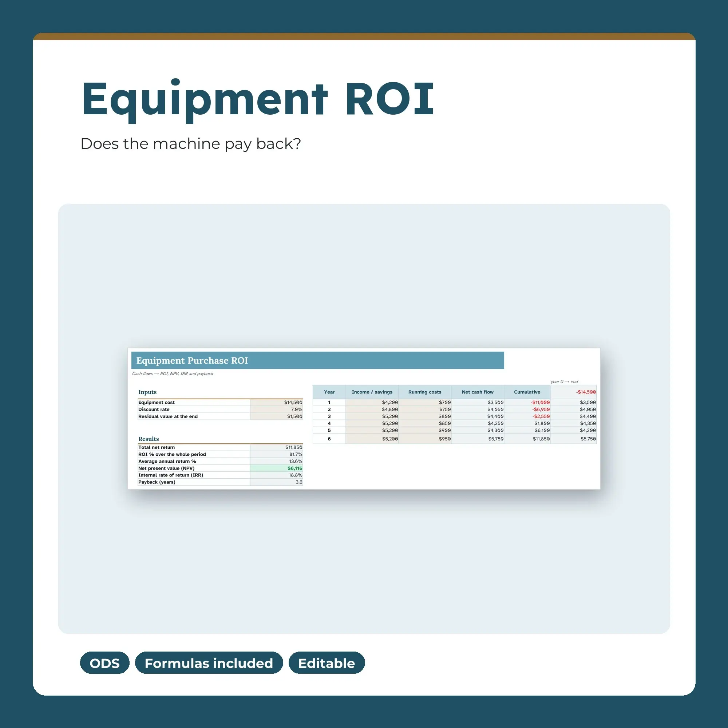Select the ROI % value 81.7%
Viewport: 728px width, 728px height.
click(x=276, y=454)
